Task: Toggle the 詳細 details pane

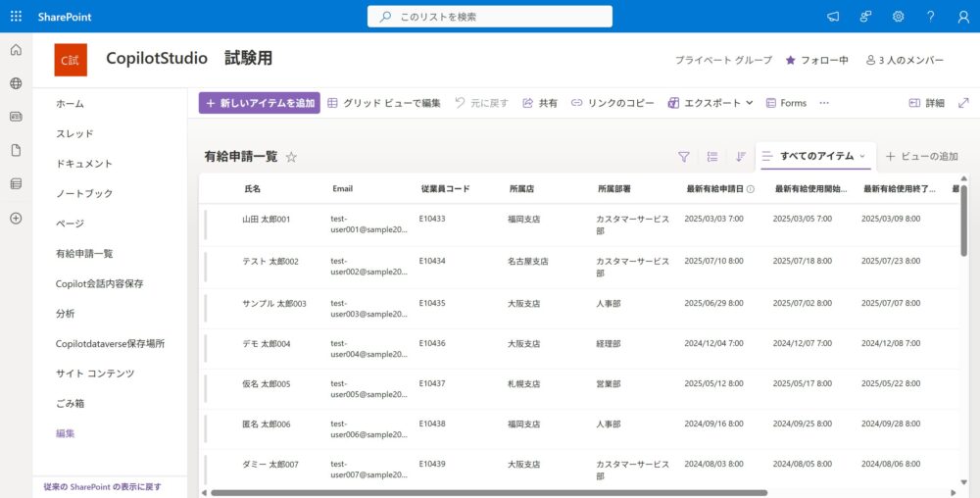Action: point(926,103)
